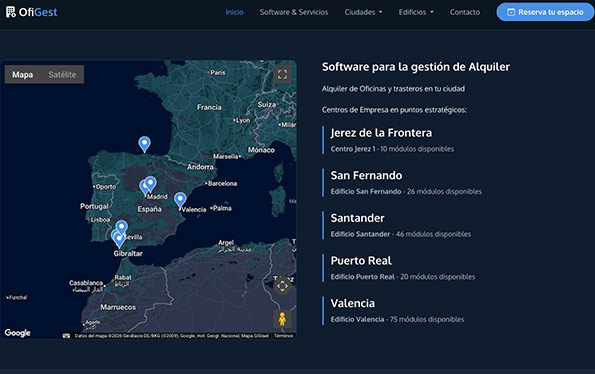The width and height of the screenshot is (595, 374).
Task: Switch map to Mapa view
Action: click(22, 75)
